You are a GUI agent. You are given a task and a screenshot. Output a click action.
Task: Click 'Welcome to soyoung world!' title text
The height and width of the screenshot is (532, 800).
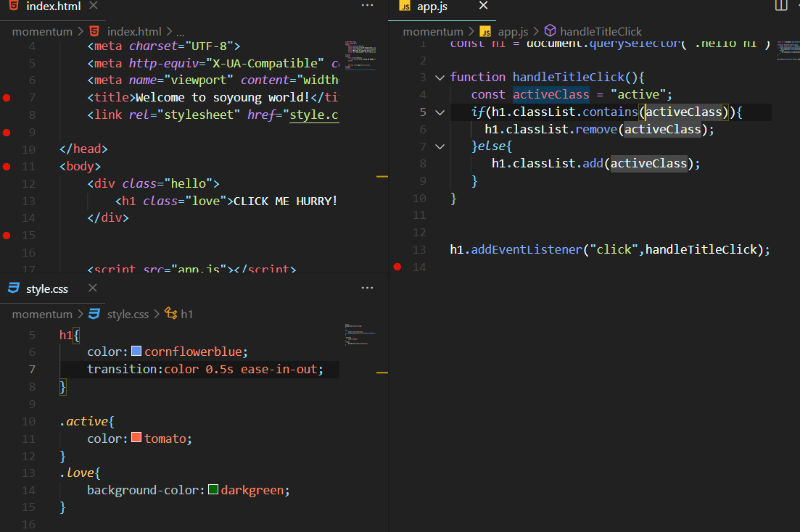click(223, 97)
